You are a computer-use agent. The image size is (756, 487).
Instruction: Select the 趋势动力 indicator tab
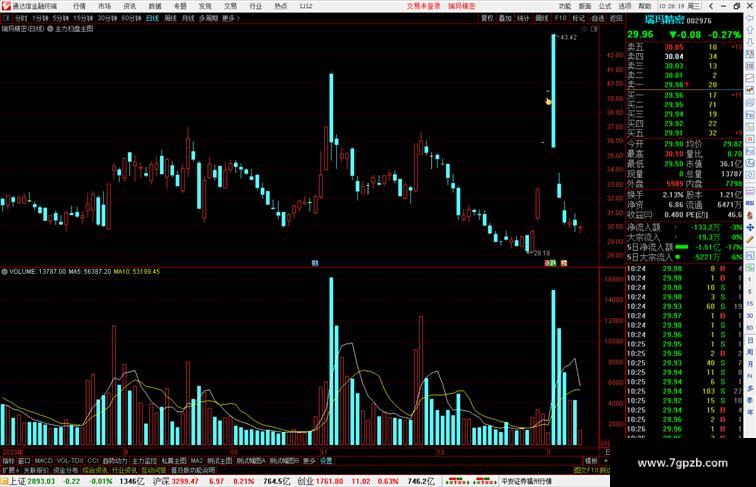click(x=115, y=461)
